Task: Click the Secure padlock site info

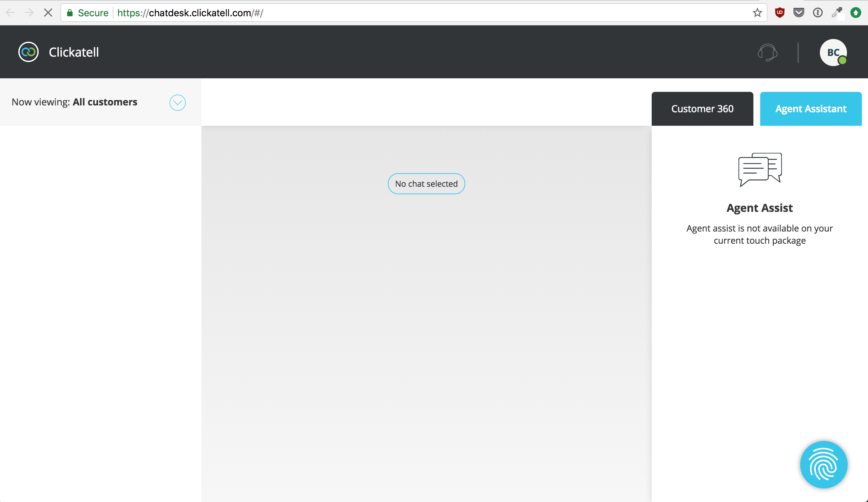Action: tap(87, 13)
